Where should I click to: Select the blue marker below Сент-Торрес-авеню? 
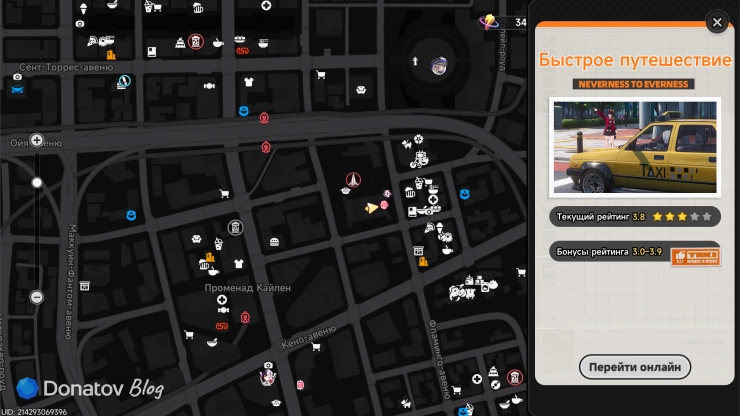[17, 90]
